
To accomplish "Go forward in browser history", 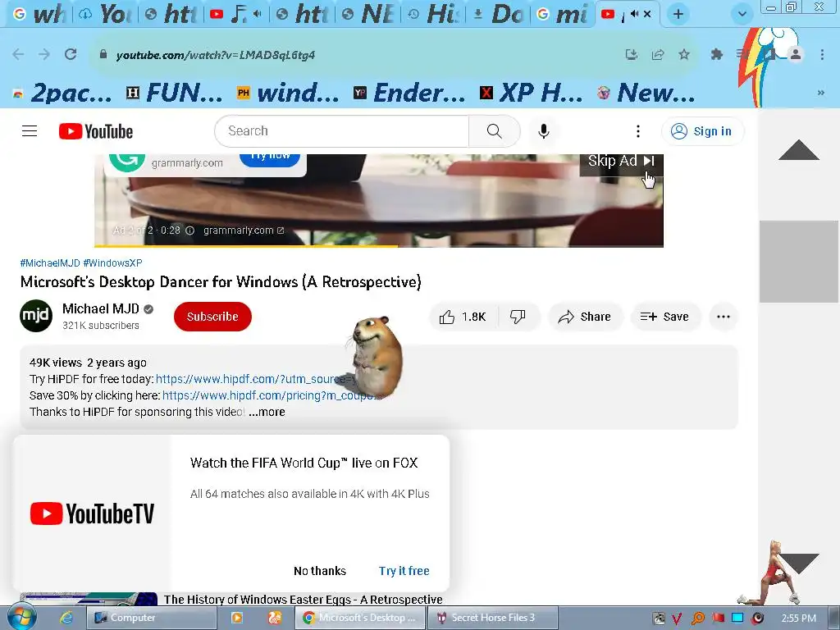I will tap(44, 55).
